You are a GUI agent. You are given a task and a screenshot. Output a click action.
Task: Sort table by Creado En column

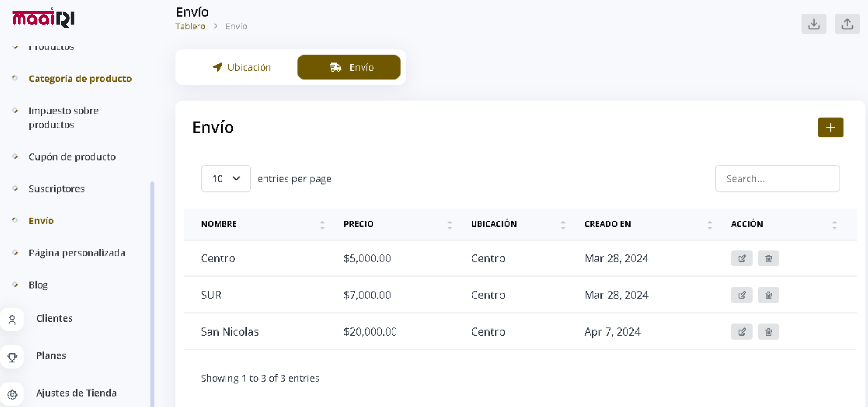(710, 225)
